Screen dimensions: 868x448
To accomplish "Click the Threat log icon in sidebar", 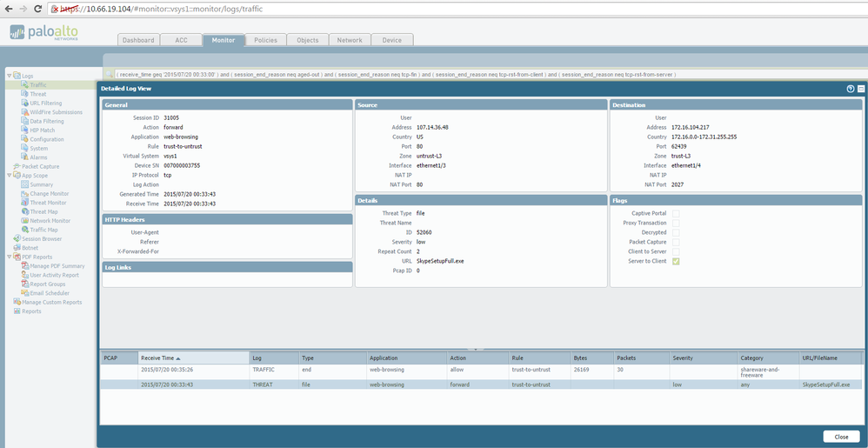I will tap(25, 94).
